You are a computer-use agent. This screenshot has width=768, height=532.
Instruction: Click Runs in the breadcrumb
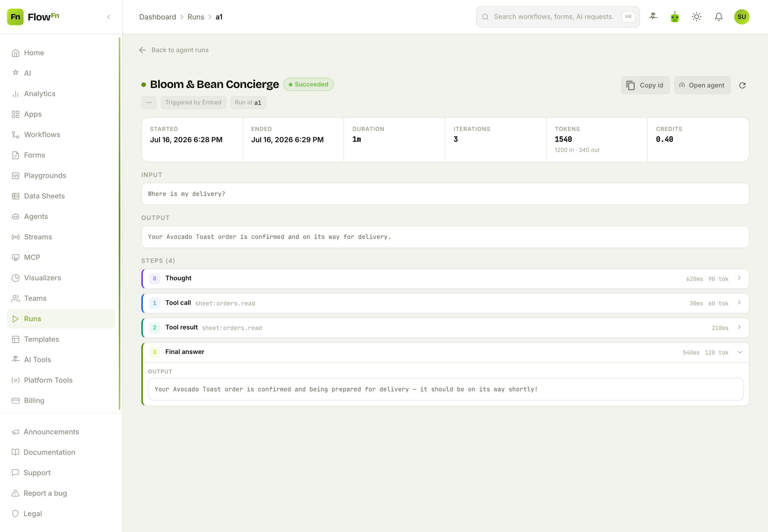coord(196,17)
